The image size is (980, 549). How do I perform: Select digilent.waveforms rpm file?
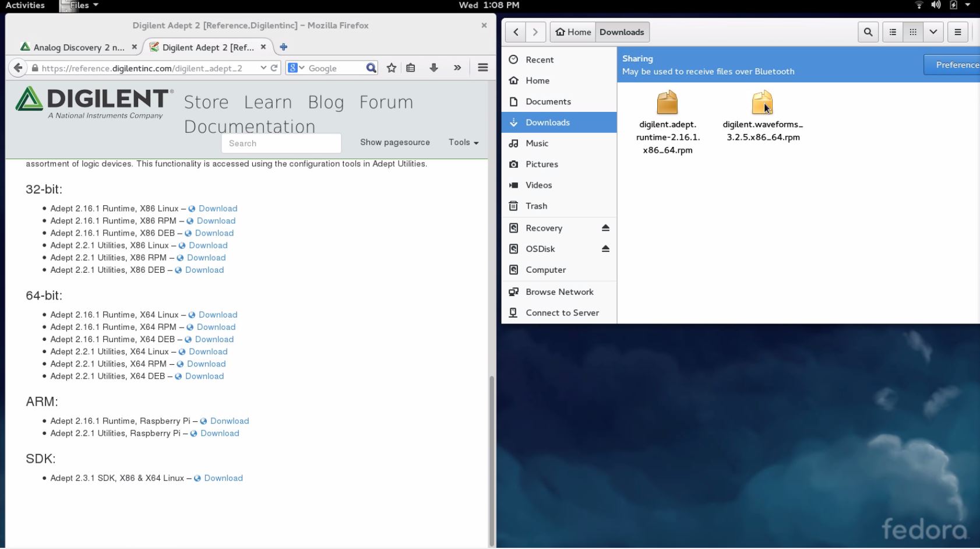coord(763,116)
